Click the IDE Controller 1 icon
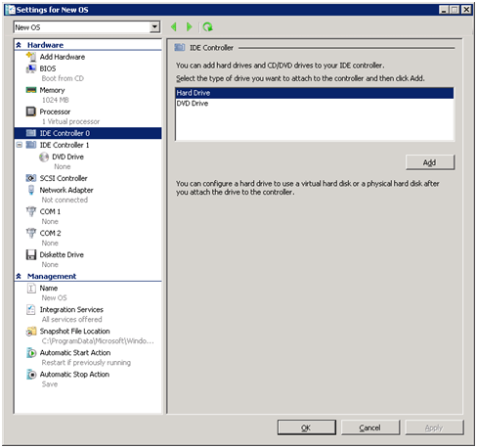The width and height of the screenshot is (477, 448). click(31, 145)
